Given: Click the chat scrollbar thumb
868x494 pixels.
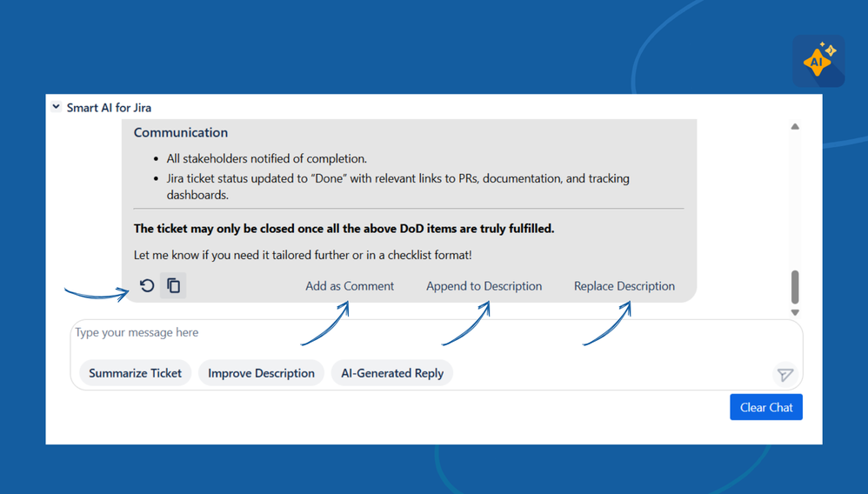Looking at the screenshot, I should [795, 287].
